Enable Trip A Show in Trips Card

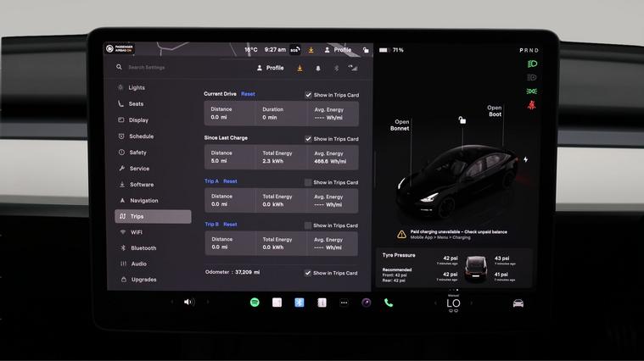pyautogui.click(x=309, y=182)
